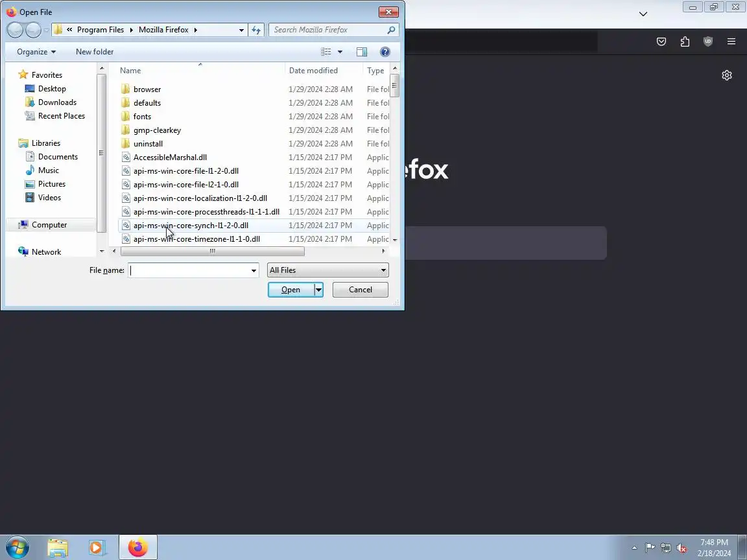
Task: Open File name history dropdown arrow
Action: coord(254,270)
